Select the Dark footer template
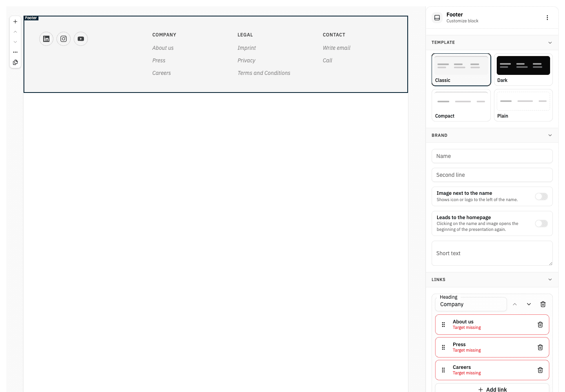565x392 pixels. (x=523, y=69)
